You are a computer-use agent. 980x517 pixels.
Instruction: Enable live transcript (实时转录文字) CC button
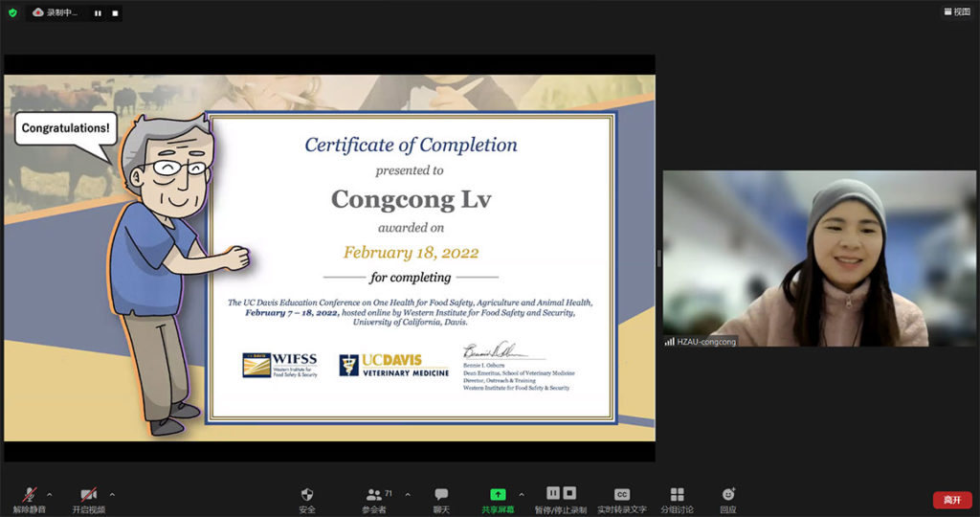coord(622,498)
